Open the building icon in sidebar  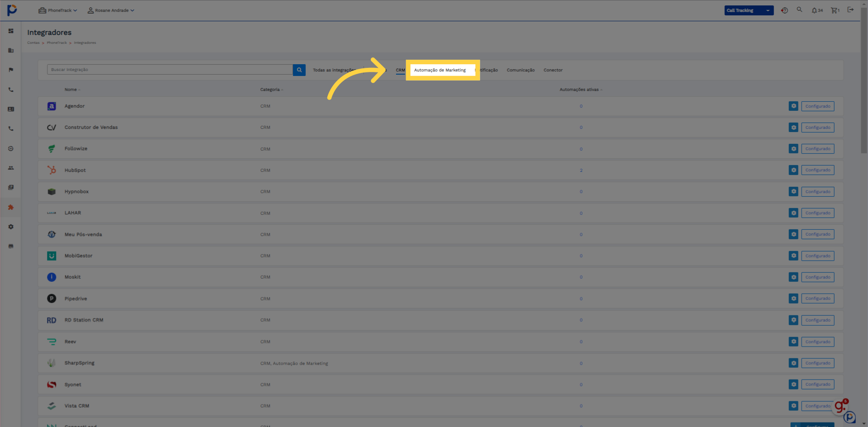pyautogui.click(x=11, y=51)
